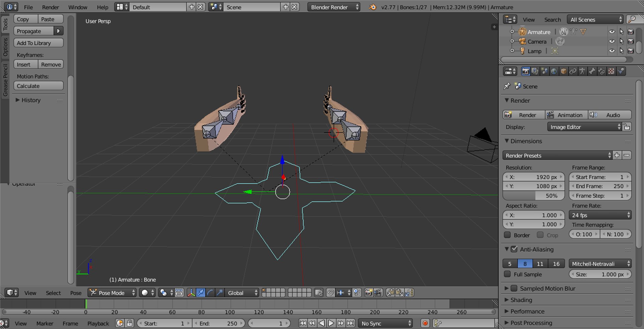Screen dimensions: 644x329
Task: Open the Object properties tab (cube icon)
Action: [563, 71]
